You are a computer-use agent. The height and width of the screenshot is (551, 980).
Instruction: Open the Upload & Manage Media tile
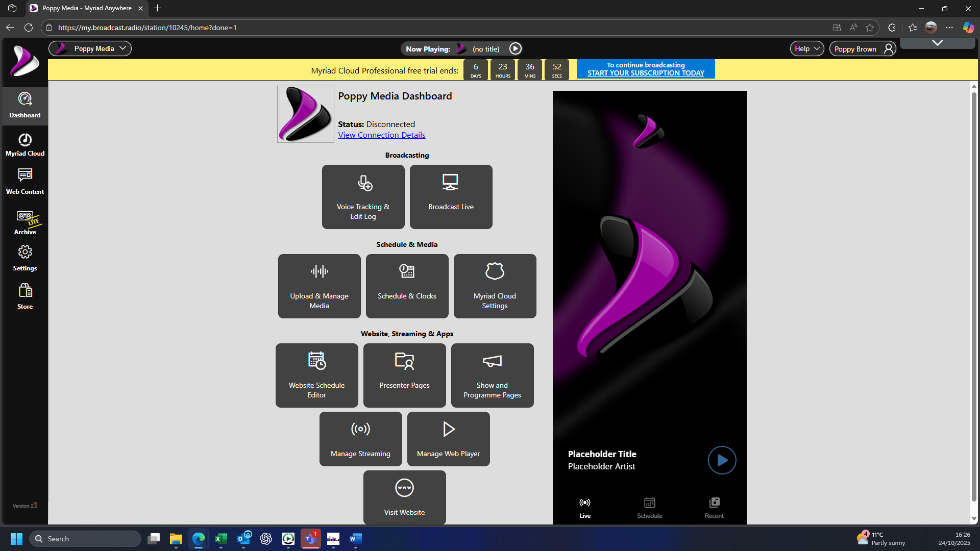click(x=319, y=286)
